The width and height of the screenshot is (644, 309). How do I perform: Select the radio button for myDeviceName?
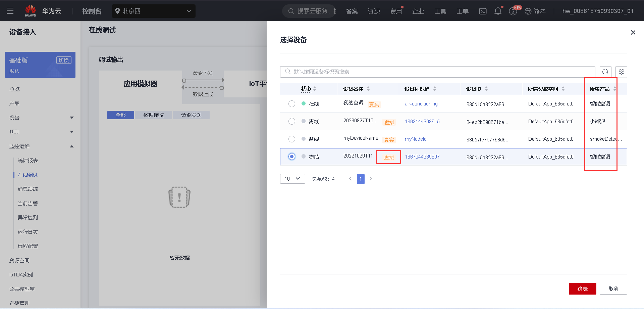click(291, 139)
